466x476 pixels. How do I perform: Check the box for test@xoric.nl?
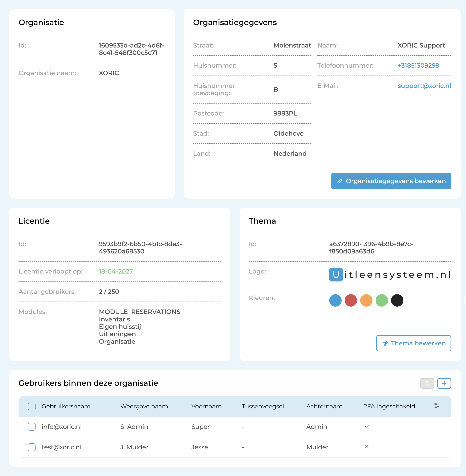coord(31,447)
